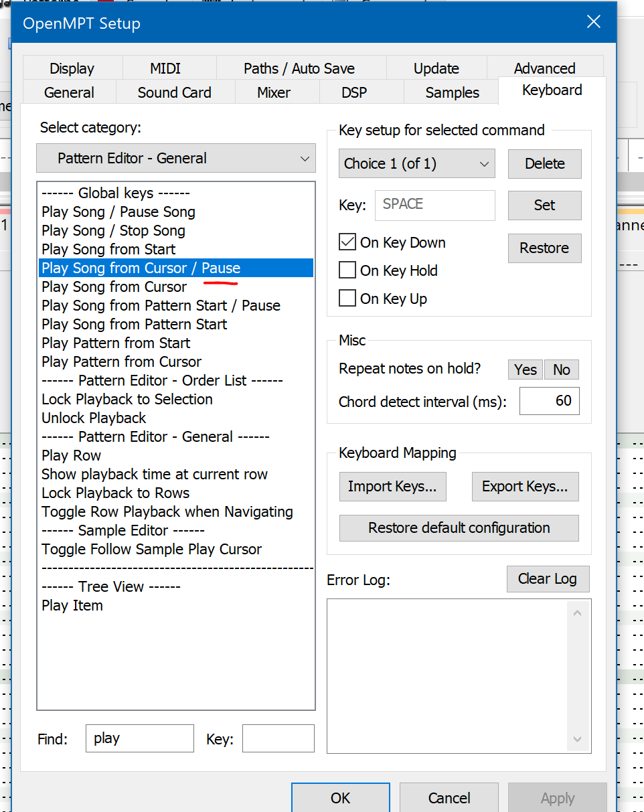Switch to the Update tab
The width and height of the screenshot is (644, 812).
[436, 68]
